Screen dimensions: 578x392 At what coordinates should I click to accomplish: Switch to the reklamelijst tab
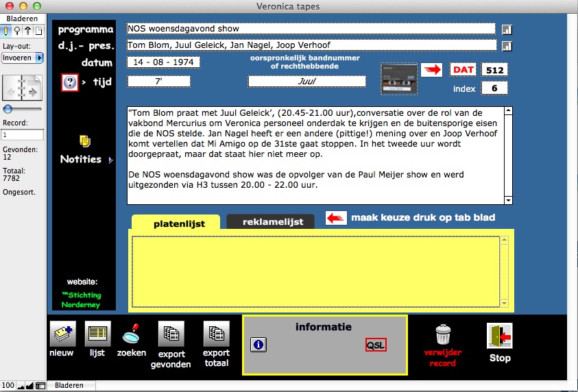269,222
